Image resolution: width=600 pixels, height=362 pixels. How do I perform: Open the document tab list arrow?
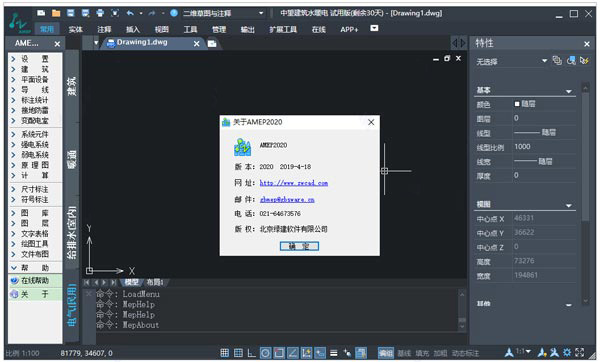pyautogui.click(x=96, y=43)
